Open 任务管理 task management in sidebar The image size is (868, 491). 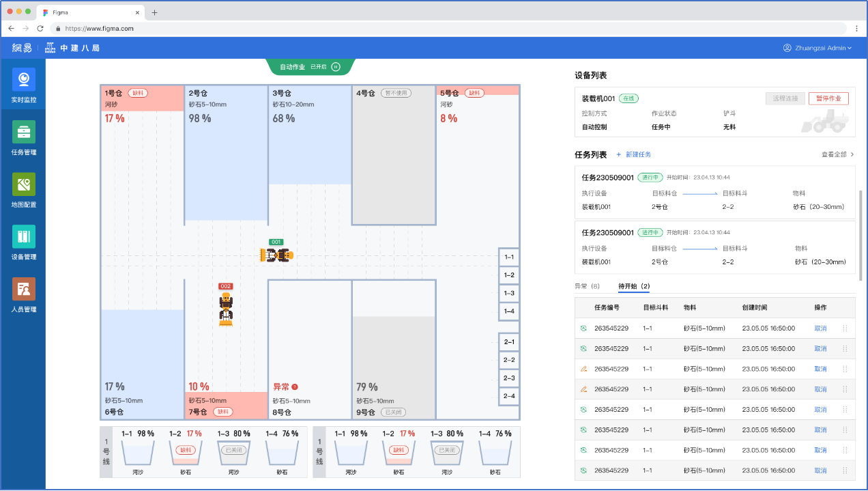[x=23, y=132]
